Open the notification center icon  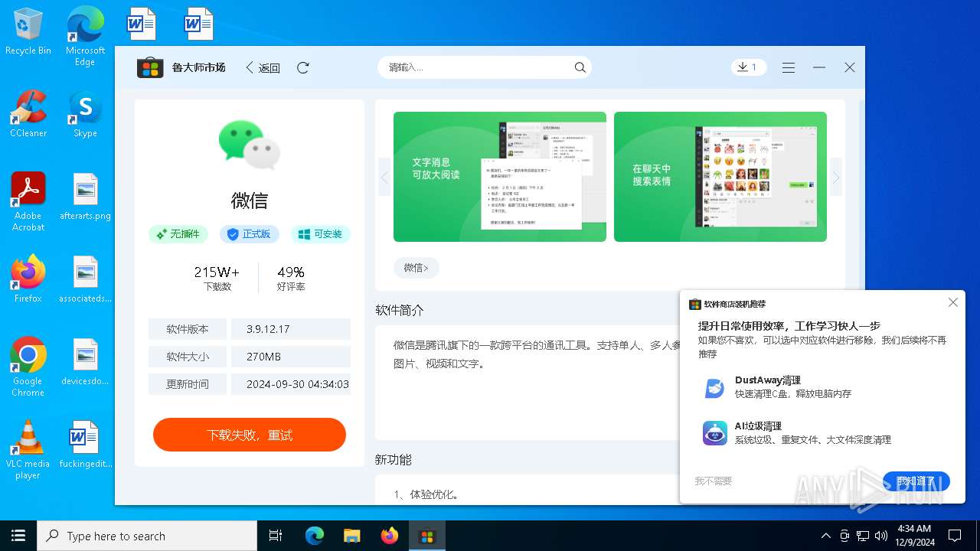click(955, 536)
